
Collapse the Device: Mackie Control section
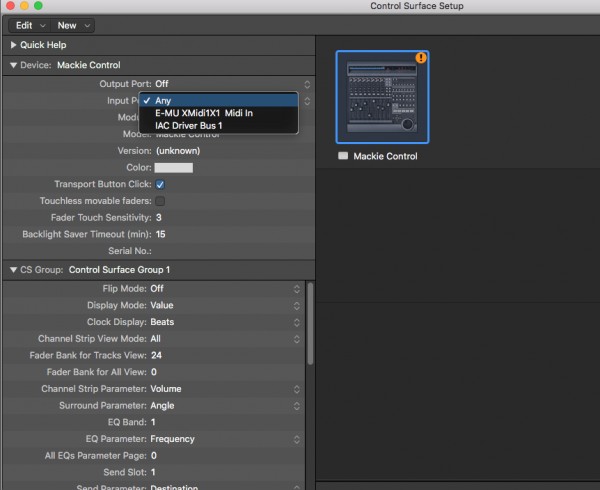tap(13, 65)
